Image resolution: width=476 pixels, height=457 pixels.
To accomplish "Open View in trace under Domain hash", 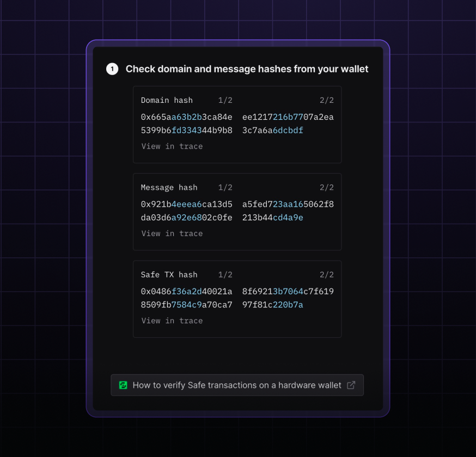I will 172,146.
